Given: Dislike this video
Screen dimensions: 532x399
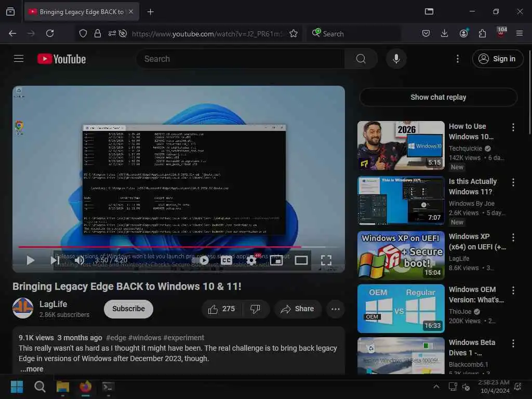Looking at the screenshot, I should [x=256, y=309].
